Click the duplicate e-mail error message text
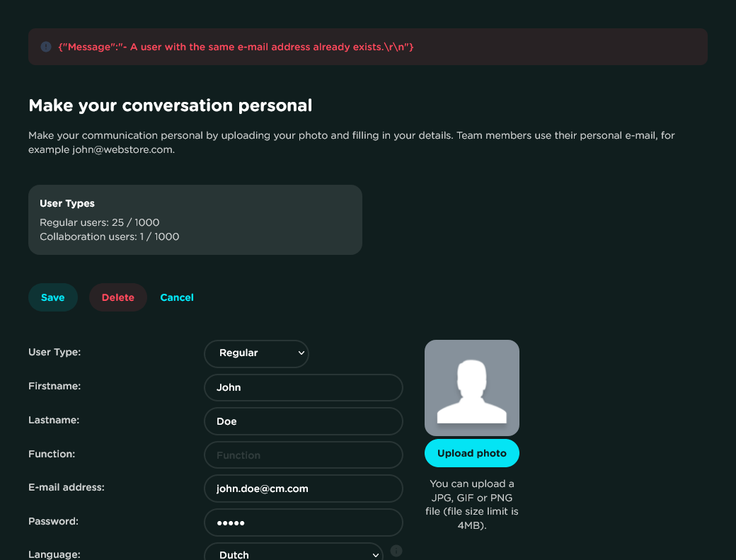The height and width of the screenshot is (560, 736). coord(236,47)
